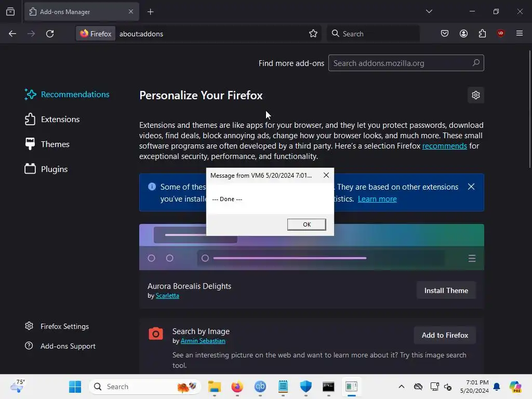Open the List all tabs dropdown
The width and height of the screenshot is (532, 399).
pyautogui.click(x=429, y=11)
